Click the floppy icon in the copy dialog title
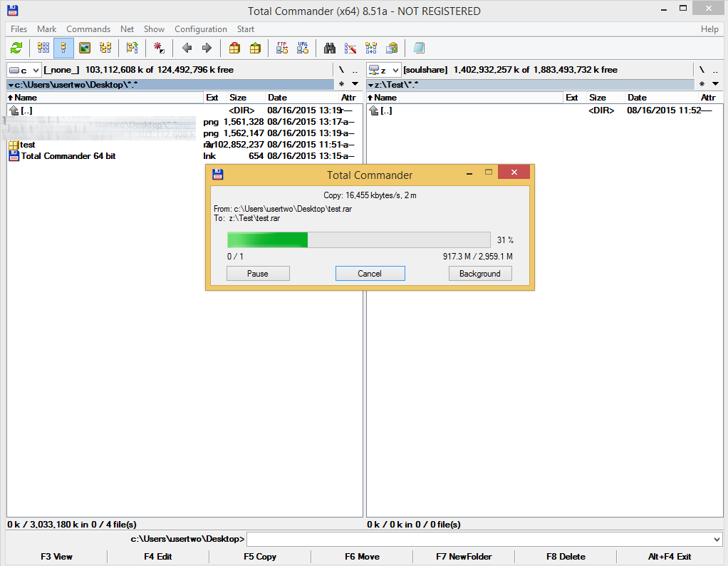This screenshot has width=728, height=566. (218, 174)
